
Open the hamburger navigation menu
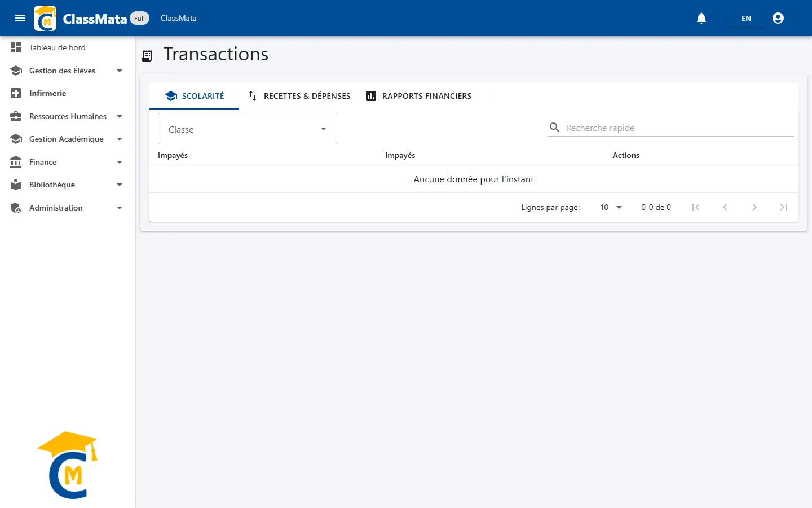(20, 18)
